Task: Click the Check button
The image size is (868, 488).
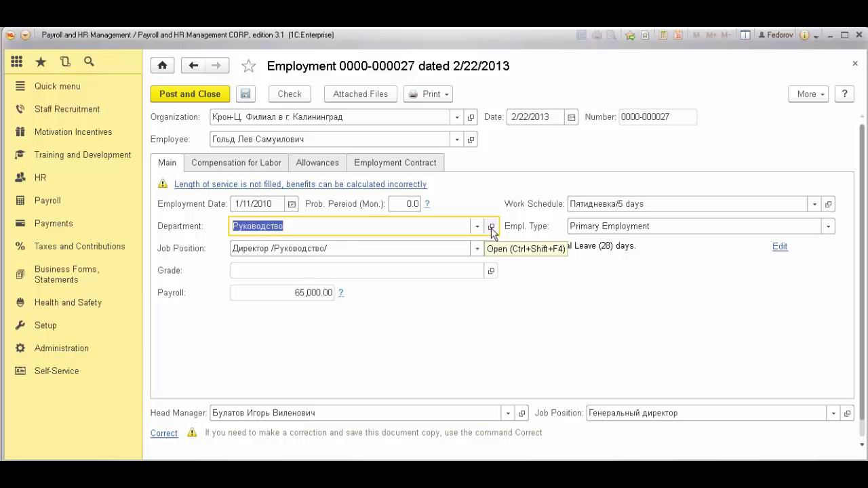Action: click(x=290, y=94)
